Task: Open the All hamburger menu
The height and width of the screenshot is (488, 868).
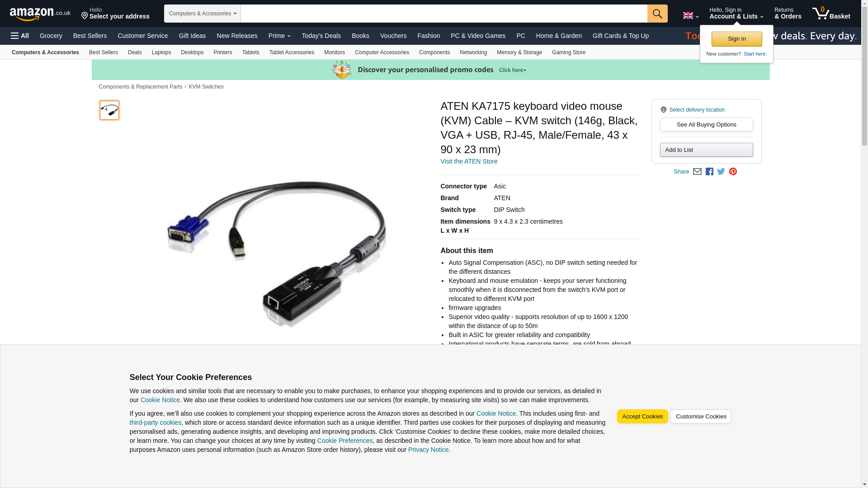Action: tap(20, 36)
